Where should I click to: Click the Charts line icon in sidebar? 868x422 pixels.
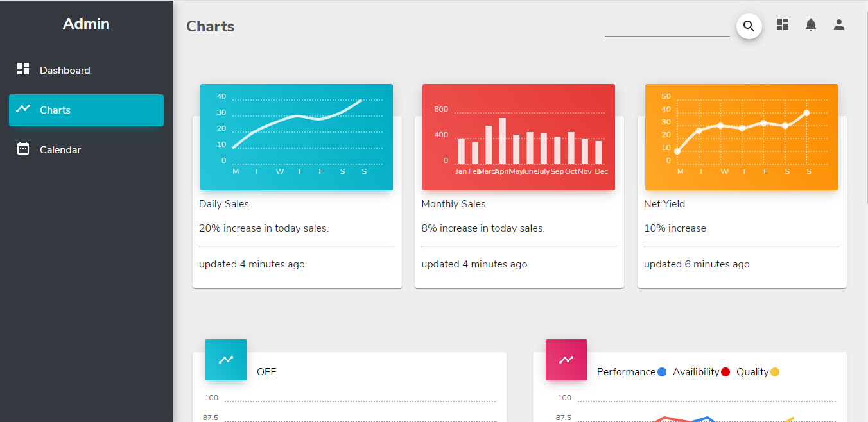pos(23,108)
